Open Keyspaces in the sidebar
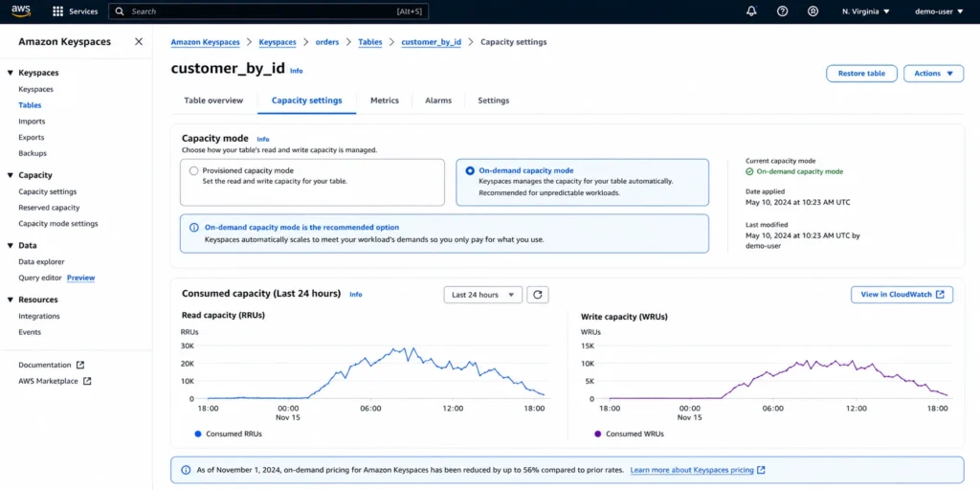Image resolution: width=980 pixels, height=490 pixels. click(35, 89)
